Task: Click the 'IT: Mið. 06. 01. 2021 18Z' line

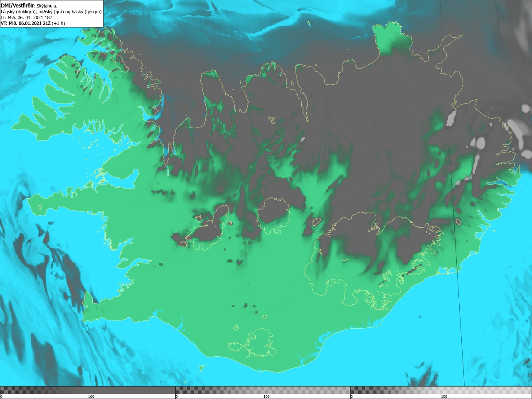Action: (27, 17)
